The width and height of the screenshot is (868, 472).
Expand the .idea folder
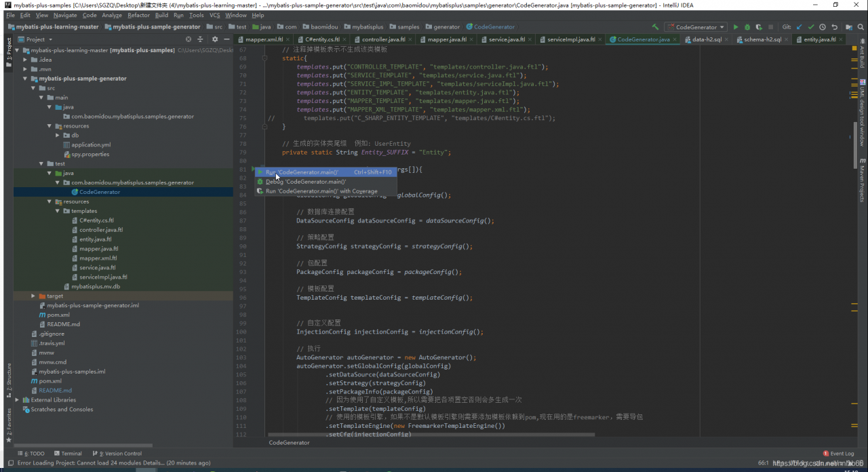point(25,60)
